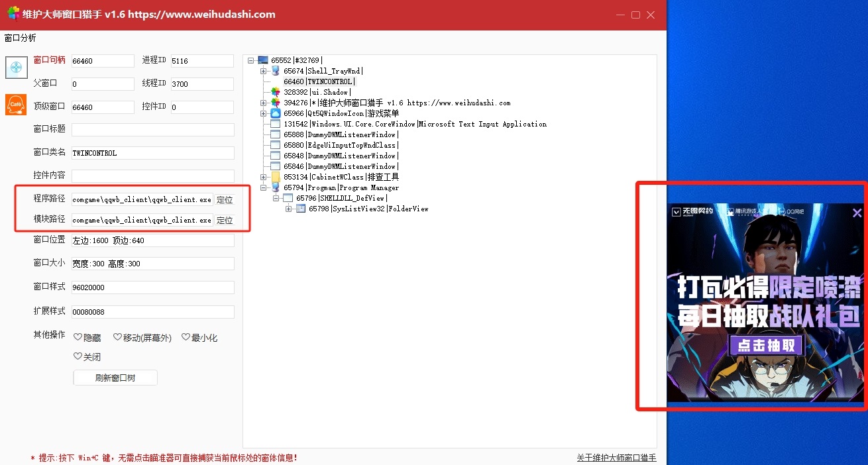
Task: Click the app logo in title bar
Action: [13, 13]
